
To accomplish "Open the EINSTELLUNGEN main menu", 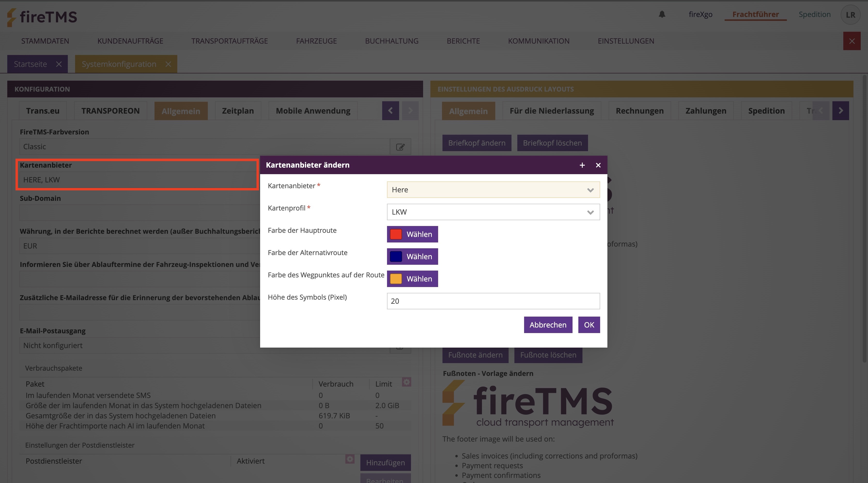I will click(626, 41).
